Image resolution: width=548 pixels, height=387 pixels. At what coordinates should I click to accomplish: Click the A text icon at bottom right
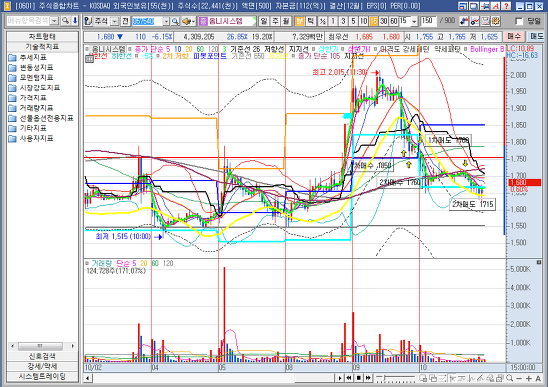pos(538,378)
